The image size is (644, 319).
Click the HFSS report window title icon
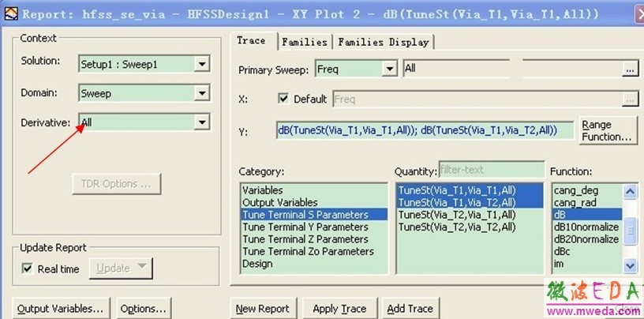tap(11, 14)
